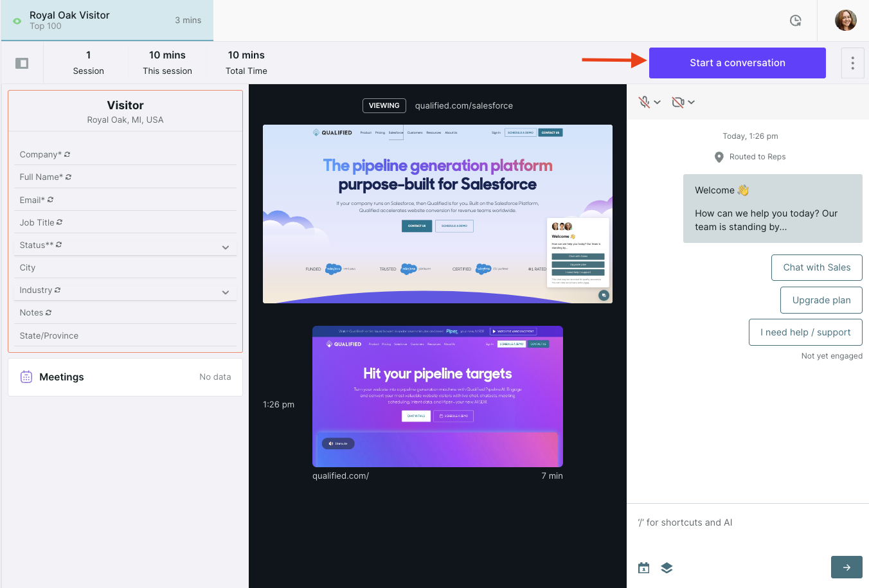Click the Upgrade plan button
The height and width of the screenshot is (588, 869).
[x=821, y=300]
